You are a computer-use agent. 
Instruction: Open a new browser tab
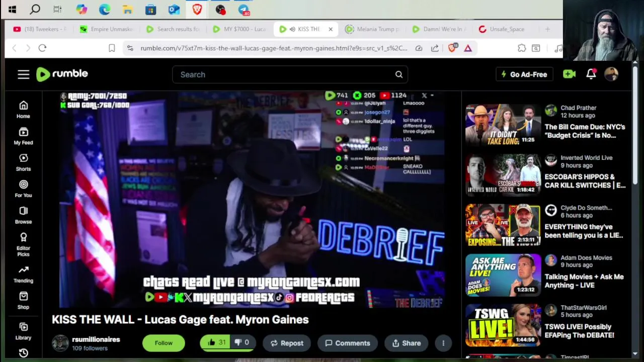pyautogui.click(x=547, y=29)
